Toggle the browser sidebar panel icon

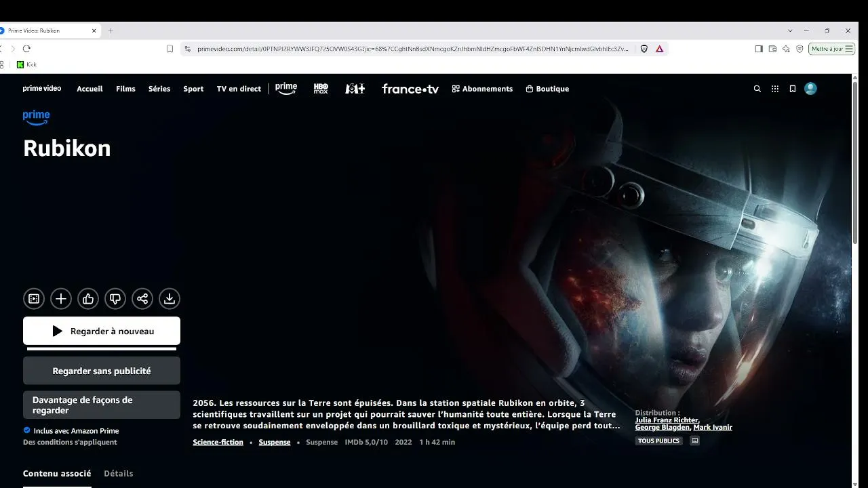(759, 49)
